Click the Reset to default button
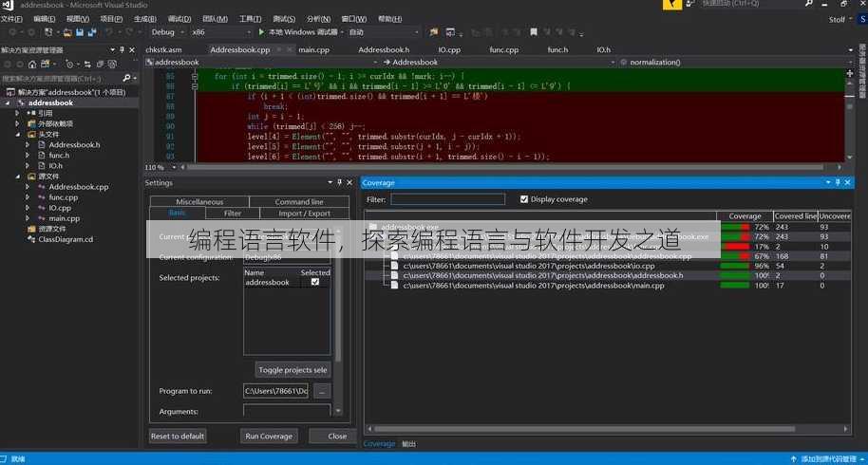 178,437
